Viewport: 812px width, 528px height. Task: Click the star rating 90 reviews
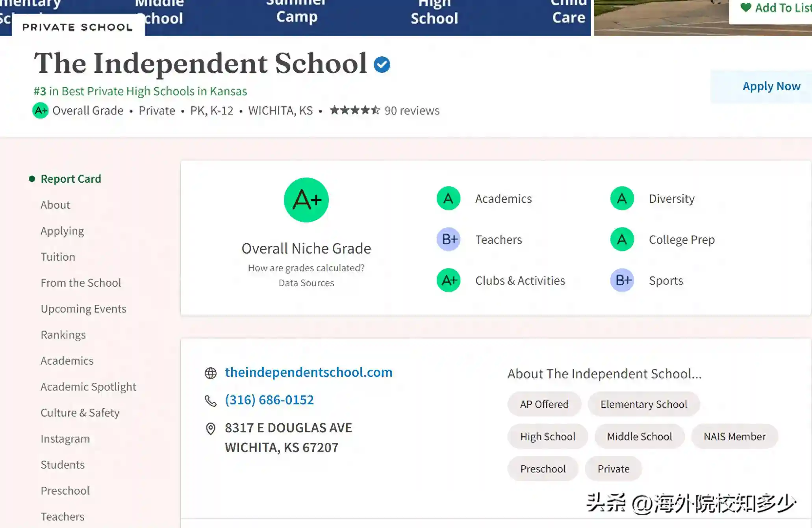pos(384,110)
